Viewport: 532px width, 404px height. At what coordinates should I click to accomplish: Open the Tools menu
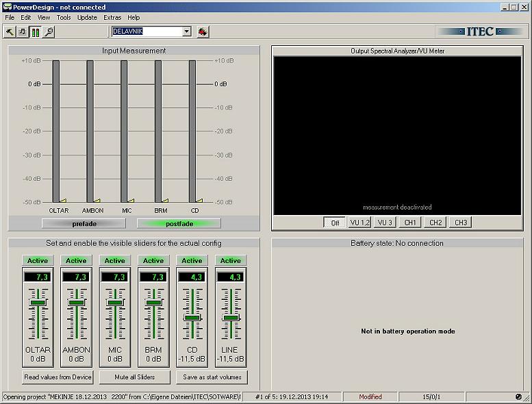[64, 17]
